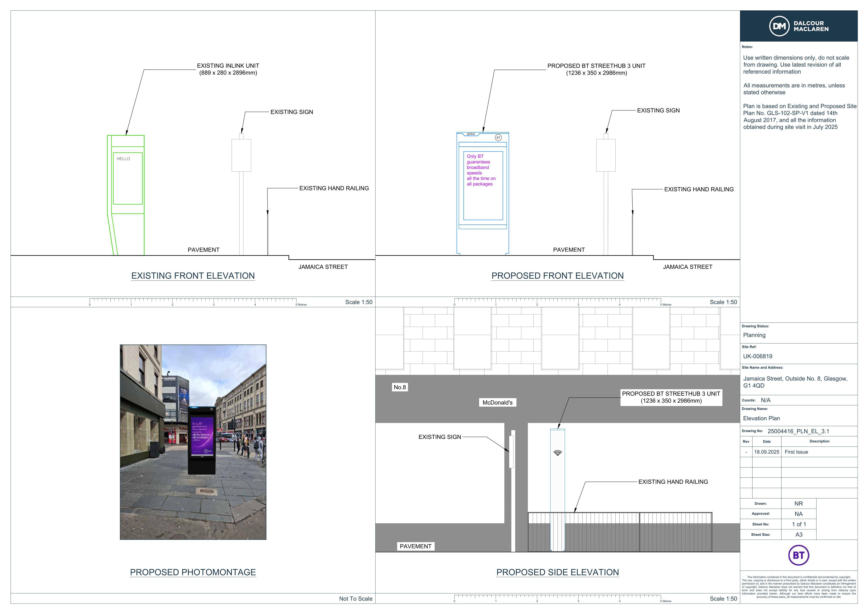Click the coords value 'N/A'
Viewport: 868px width, 614px height.
tap(766, 400)
